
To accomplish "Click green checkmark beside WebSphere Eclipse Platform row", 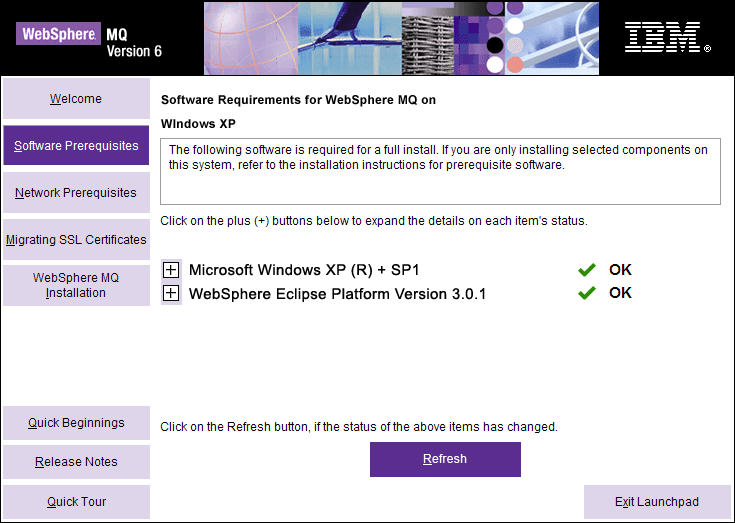I will [x=586, y=293].
